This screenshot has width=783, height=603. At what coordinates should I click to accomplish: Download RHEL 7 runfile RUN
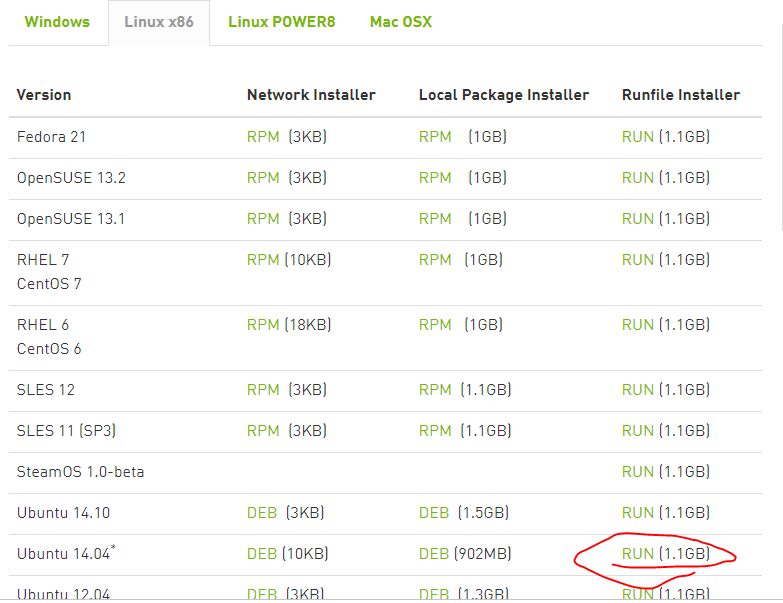(x=638, y=260)
